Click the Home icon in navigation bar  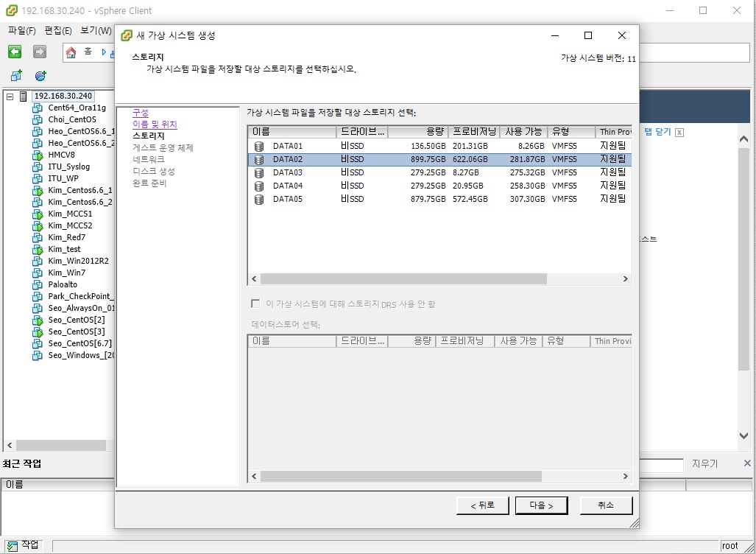71,52
